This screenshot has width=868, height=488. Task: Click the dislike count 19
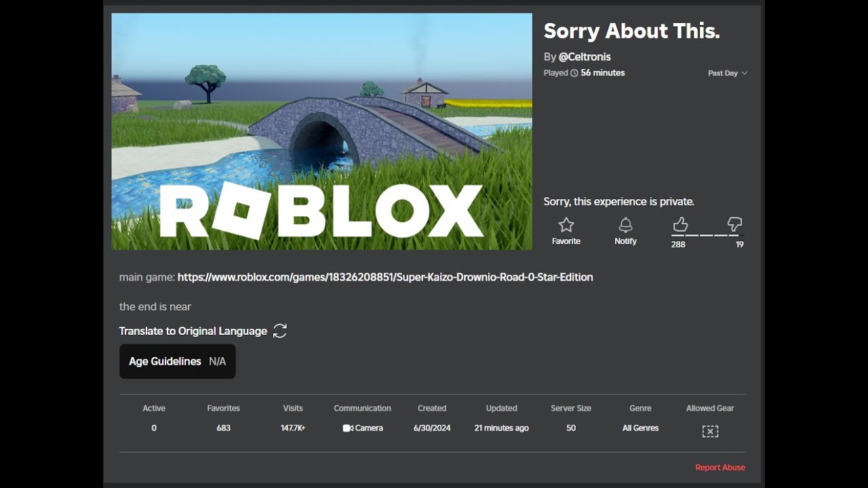(x=740, y=245)
